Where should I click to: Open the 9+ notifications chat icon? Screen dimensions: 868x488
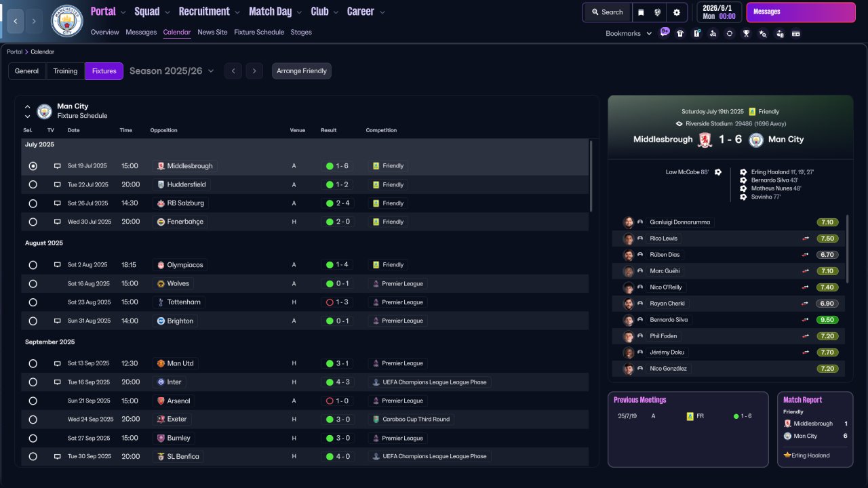coord(664,33)
